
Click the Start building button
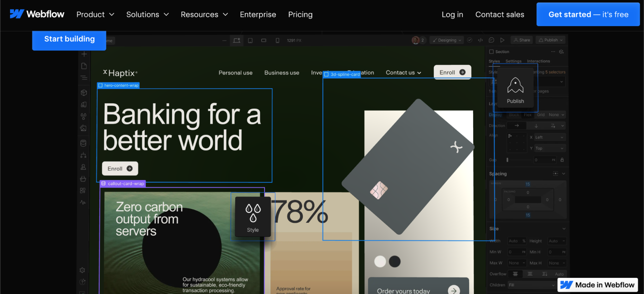tap(69, 39)
